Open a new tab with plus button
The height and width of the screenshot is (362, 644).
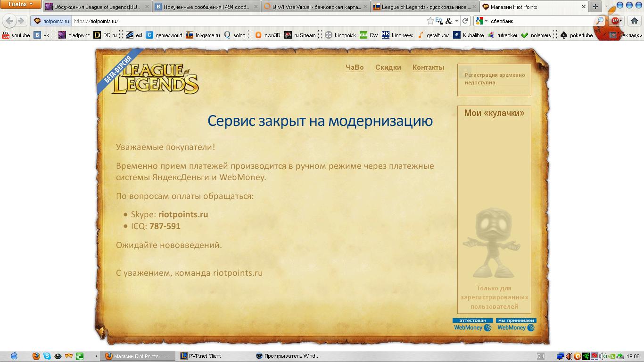click(595, 7)
